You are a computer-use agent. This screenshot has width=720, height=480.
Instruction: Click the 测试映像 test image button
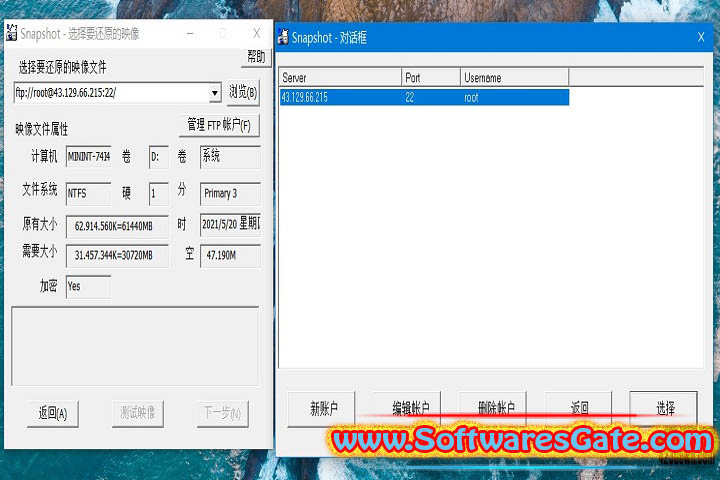138,413
